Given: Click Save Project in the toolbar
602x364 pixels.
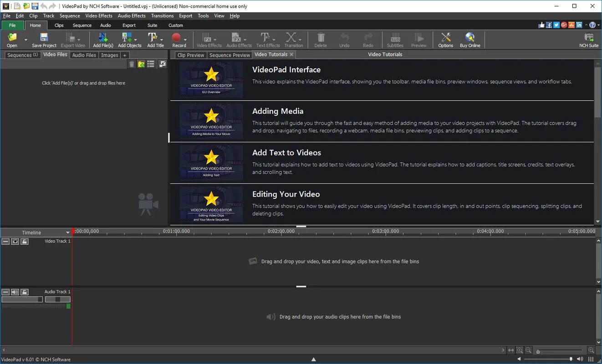Looking at the screenshot, I should [44, 40].
